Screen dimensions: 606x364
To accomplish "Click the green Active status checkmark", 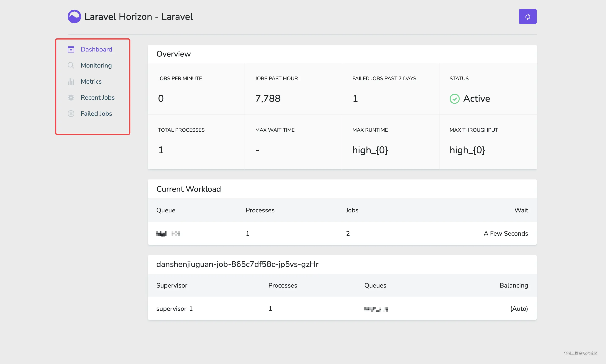I will click(454, 99).
